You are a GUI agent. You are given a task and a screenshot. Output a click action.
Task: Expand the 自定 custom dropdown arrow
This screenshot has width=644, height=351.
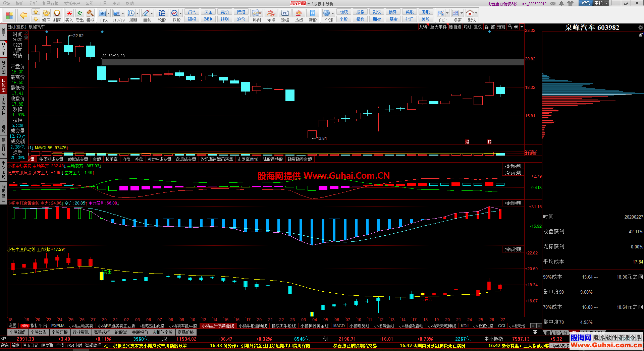(x=447, y=13)
